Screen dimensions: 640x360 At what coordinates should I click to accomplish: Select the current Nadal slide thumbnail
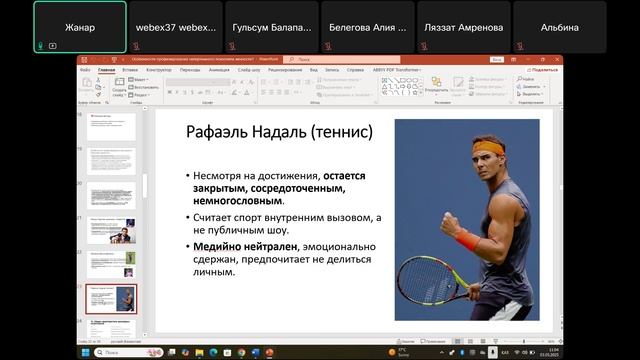point(111,299)
